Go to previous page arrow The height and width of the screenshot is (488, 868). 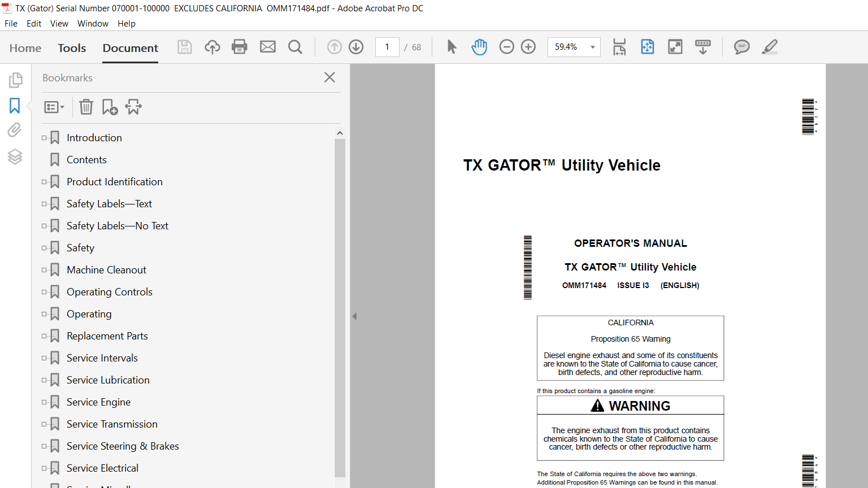coord(335,47)
